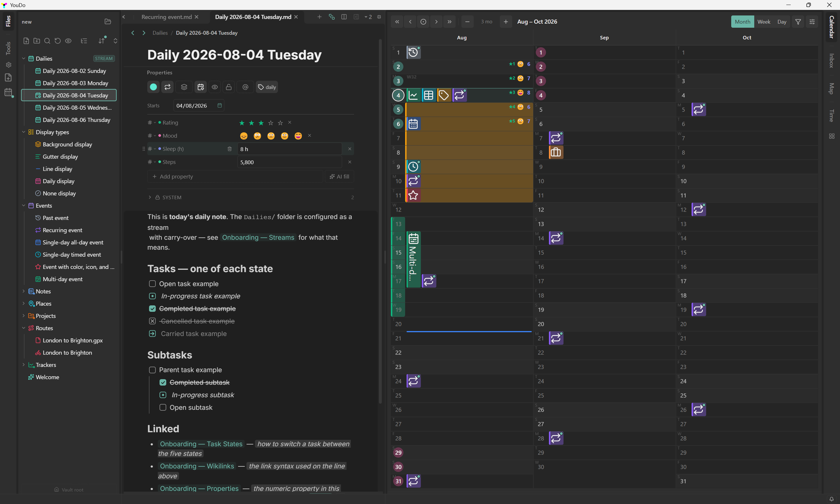Viewport: 840px width, 504px height.
Task: Open the search magnifier in the file panel
Action: point(47,41)
